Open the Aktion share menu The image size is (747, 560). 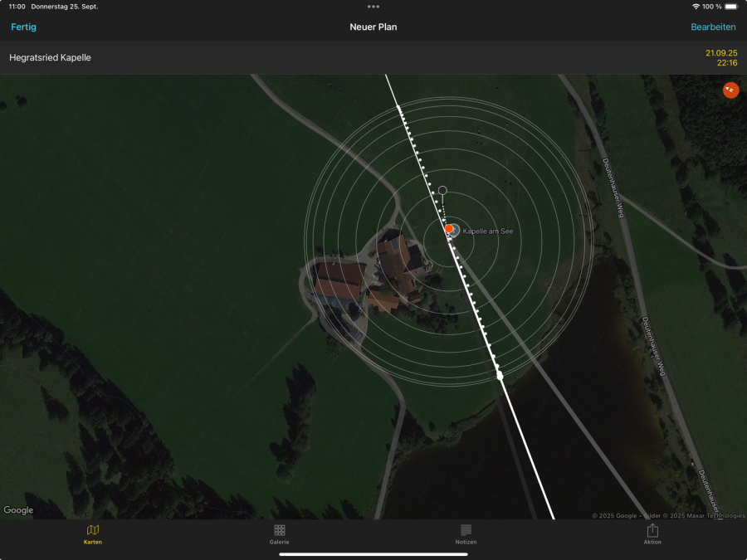pos(652,533)
